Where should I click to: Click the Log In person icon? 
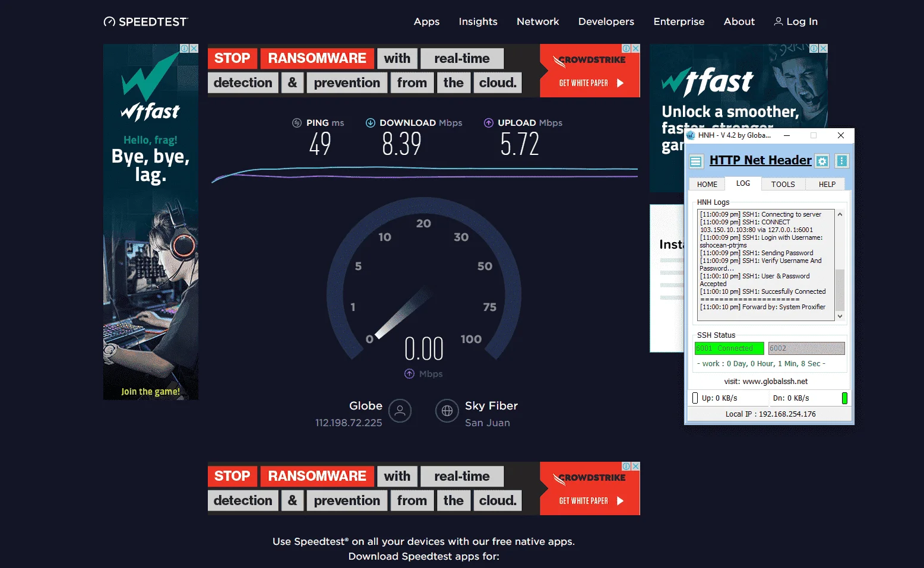pos(778,21)
